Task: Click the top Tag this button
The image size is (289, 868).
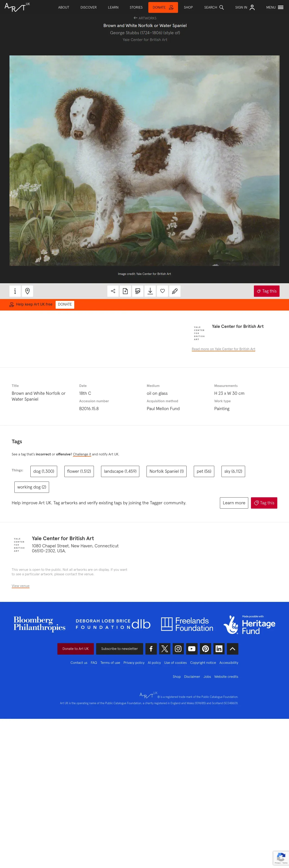Action: [x=266, y=291]
